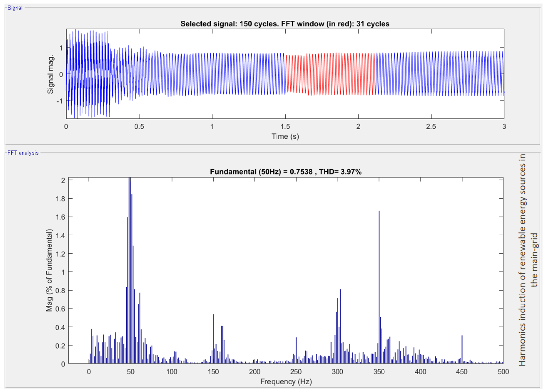Click the '300' tick on the frequency axis

coord(337,372)
